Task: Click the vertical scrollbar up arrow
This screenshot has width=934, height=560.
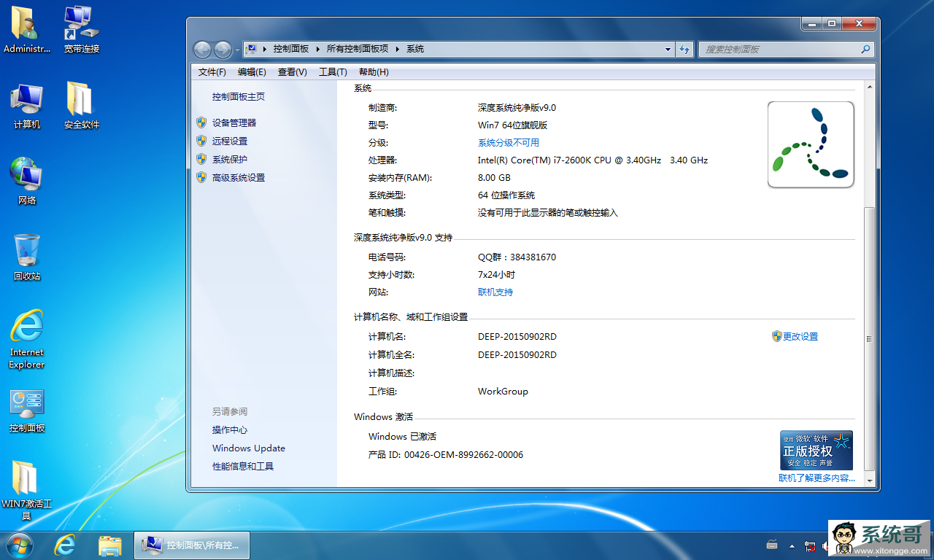Action: 869,87
